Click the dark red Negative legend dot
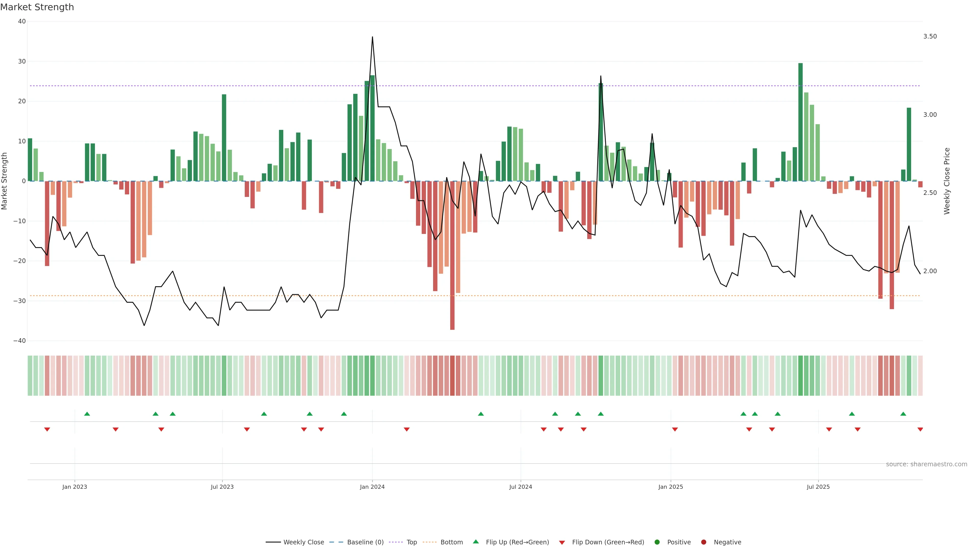The width and height of the screenshot is (980, 551). [x=703, y=542]
